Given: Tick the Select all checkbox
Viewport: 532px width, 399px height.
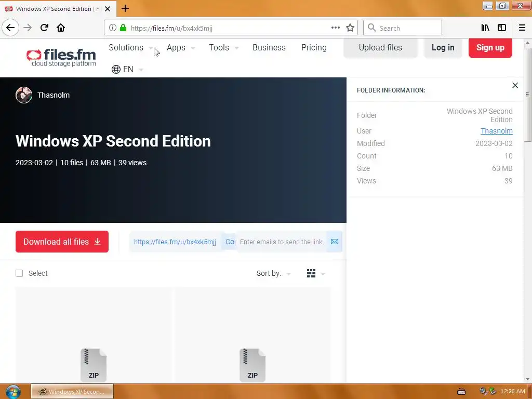Looking at the screenshot, I should 19,273.
